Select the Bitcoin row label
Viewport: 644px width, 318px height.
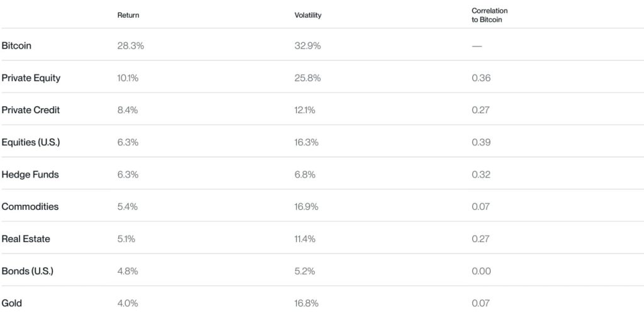click(x=16, y=45)
